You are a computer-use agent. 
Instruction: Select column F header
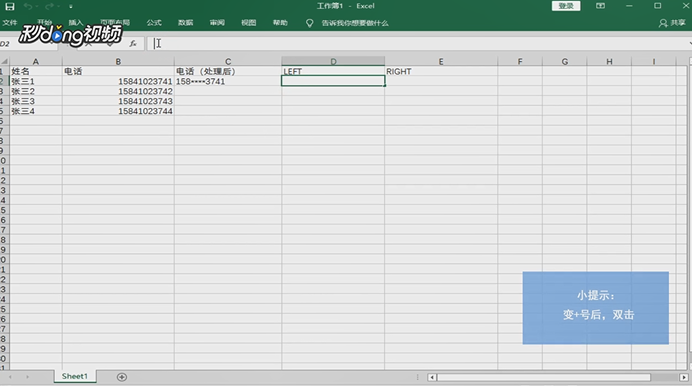(x=520, y=61)
